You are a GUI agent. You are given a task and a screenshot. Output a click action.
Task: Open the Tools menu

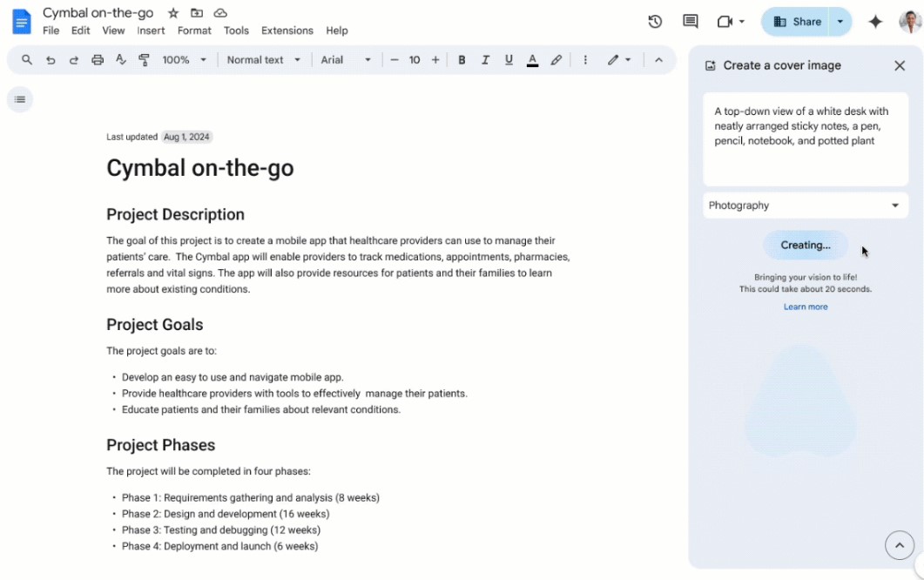click(236, 30)
